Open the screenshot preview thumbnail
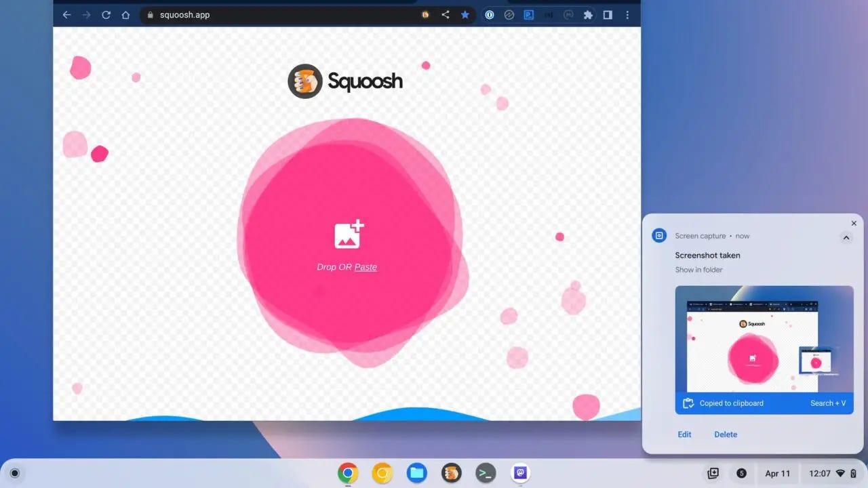Screen dimensions: 868x488 (x=764, y=339)
